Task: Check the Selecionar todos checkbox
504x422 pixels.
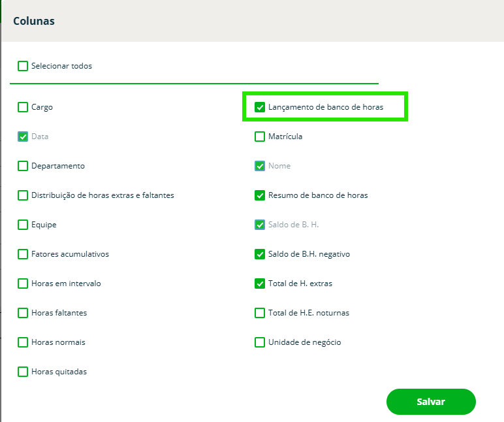Action: 23,66
